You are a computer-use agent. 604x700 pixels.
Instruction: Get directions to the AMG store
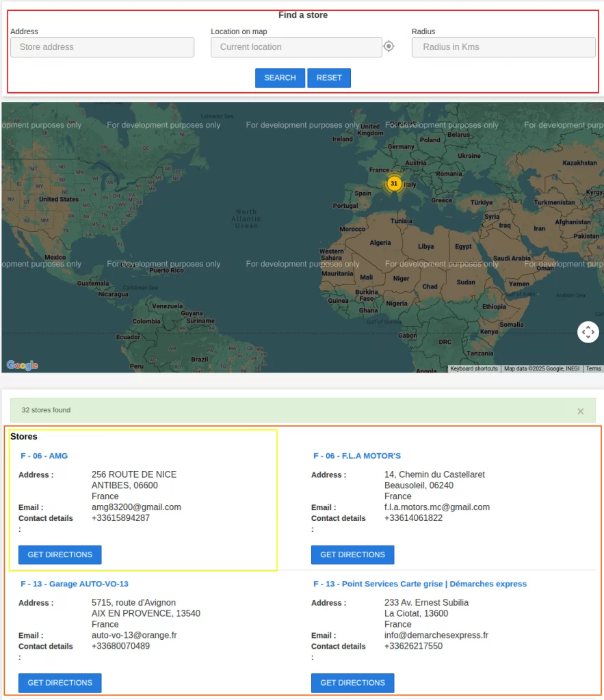60,554
